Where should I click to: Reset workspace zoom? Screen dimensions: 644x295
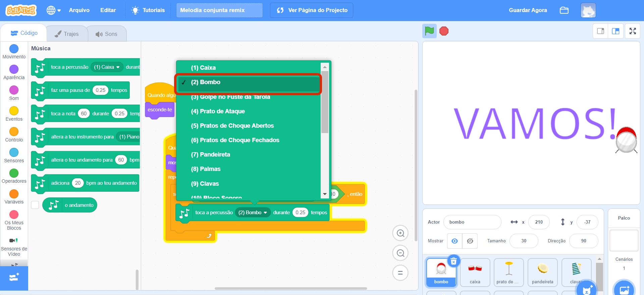[x=400, y=273]
